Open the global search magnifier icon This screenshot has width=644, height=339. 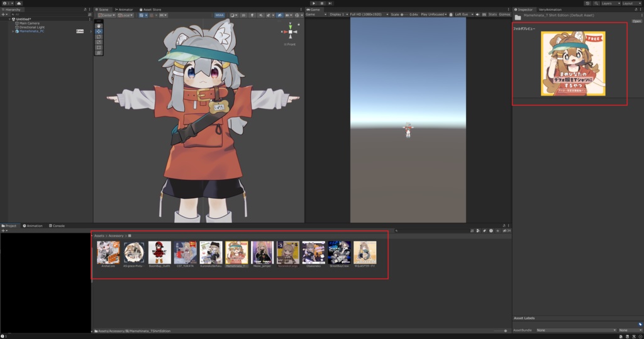[x=596, y=3]
